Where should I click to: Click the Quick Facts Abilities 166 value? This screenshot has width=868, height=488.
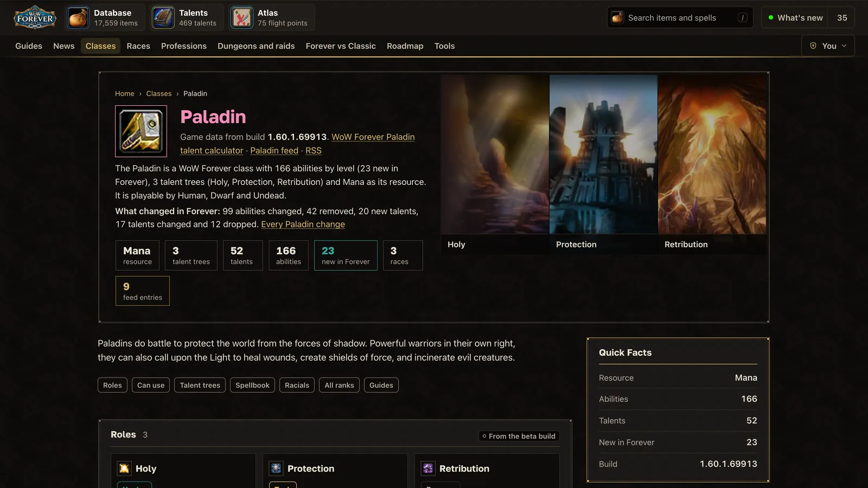point(749,399)
